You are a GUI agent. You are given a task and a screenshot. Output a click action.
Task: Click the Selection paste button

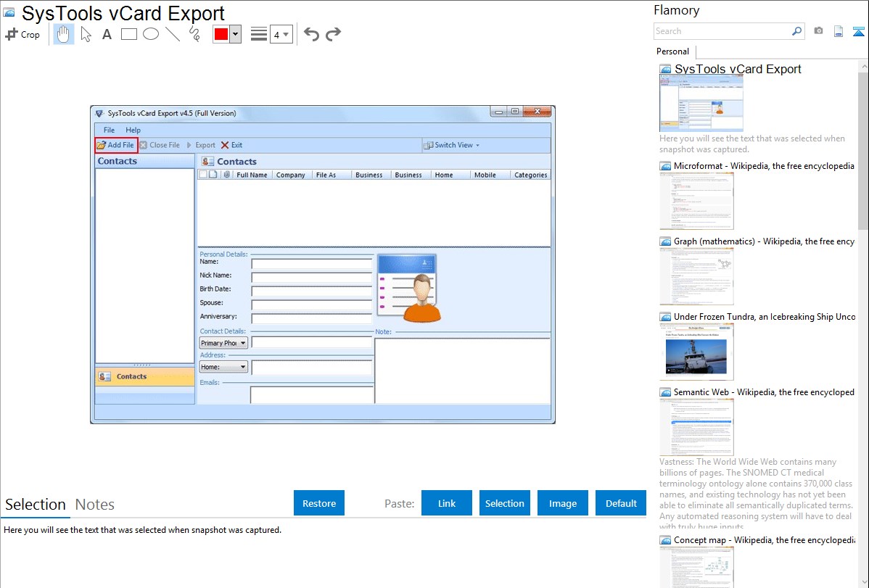coord(505,503)
